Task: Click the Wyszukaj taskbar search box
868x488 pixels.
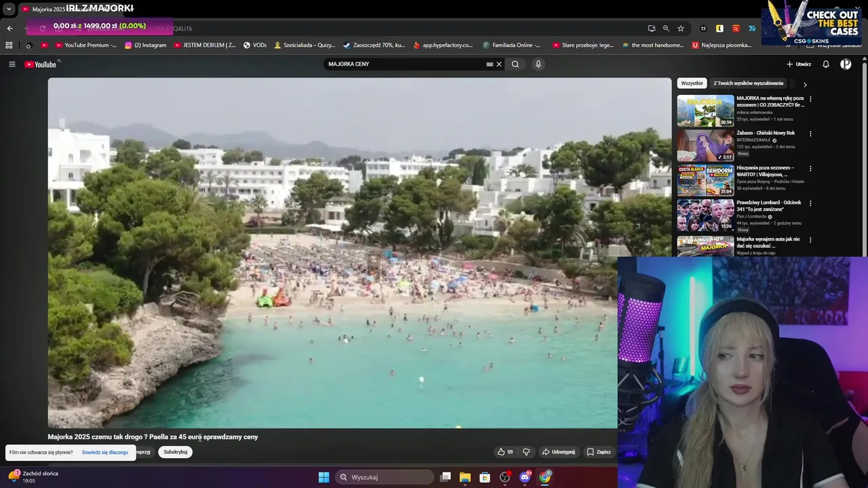Action: coord(385,477)
